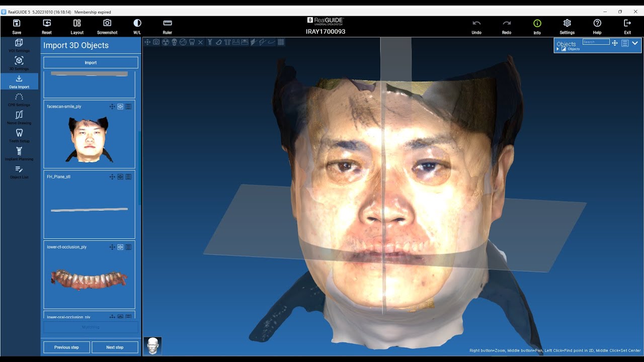Click the Next step button
Image resolution: width=644 pixels, height=362 pixels.
[x=115, y=347]
